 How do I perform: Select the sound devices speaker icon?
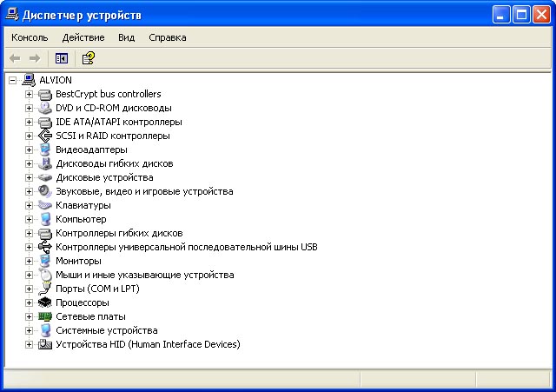click(45, 191)
